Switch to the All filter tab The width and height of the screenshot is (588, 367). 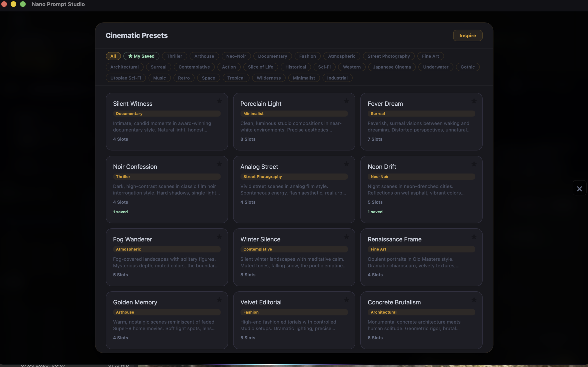(113, 56)
